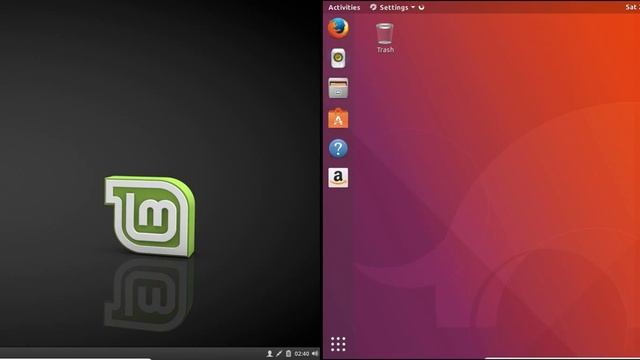Select the Trash icon on Ubuntu desktop

[x=385, y=38]
